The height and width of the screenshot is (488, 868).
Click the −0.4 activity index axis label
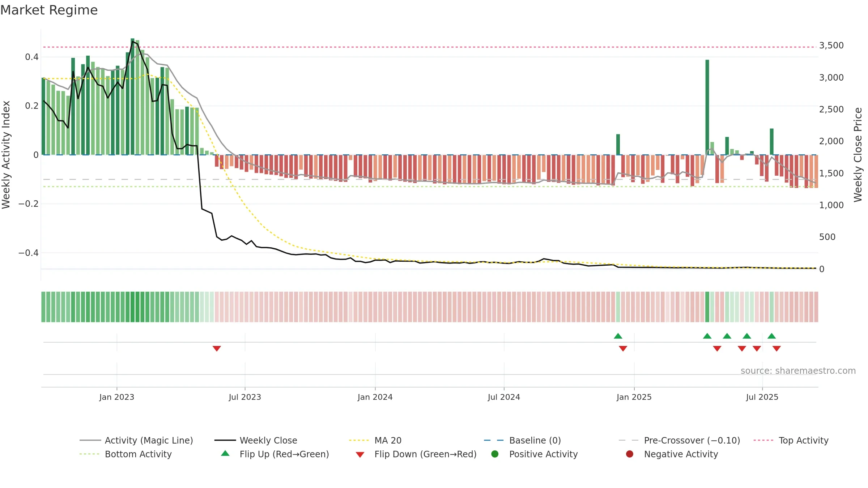tap(29, 253)
